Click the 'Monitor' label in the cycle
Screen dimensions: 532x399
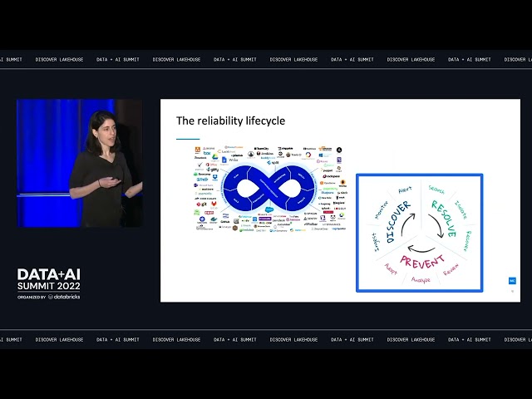coord(381,210)
